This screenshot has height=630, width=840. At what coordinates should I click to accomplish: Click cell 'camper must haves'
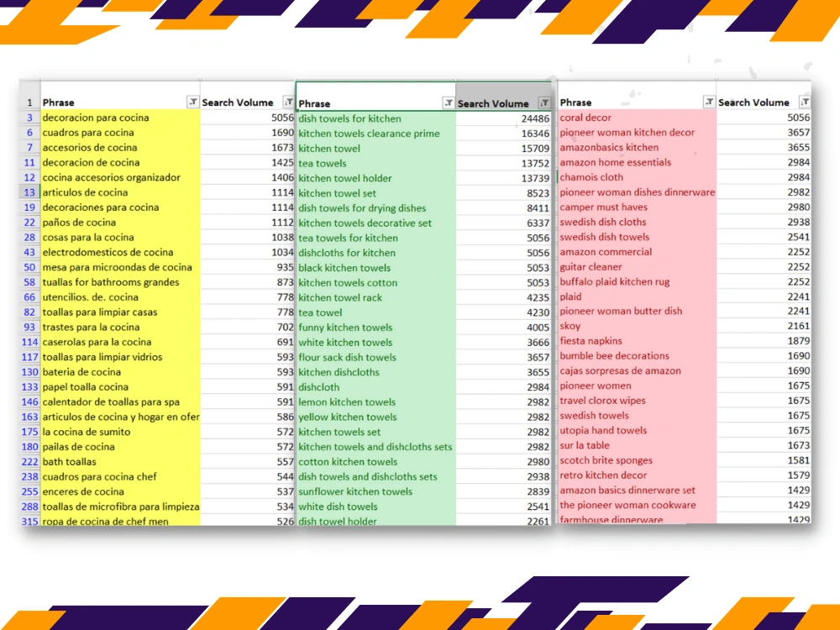(637, 207)
